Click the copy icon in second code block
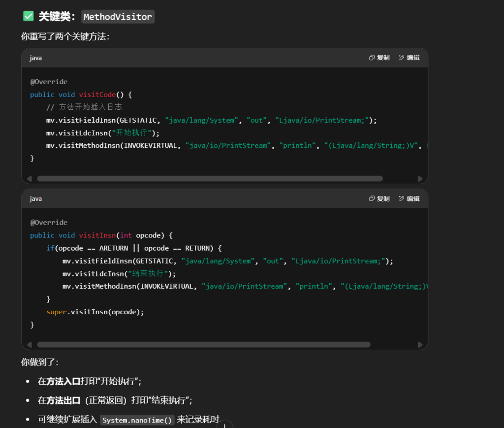Image resolution: width=504 pixels, height=428 pixels. tap(372, 198)
